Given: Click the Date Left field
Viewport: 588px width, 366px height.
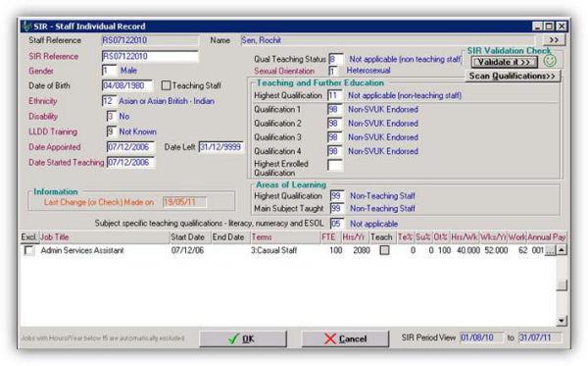Looking at the screenshot, I should click(221, 147).
